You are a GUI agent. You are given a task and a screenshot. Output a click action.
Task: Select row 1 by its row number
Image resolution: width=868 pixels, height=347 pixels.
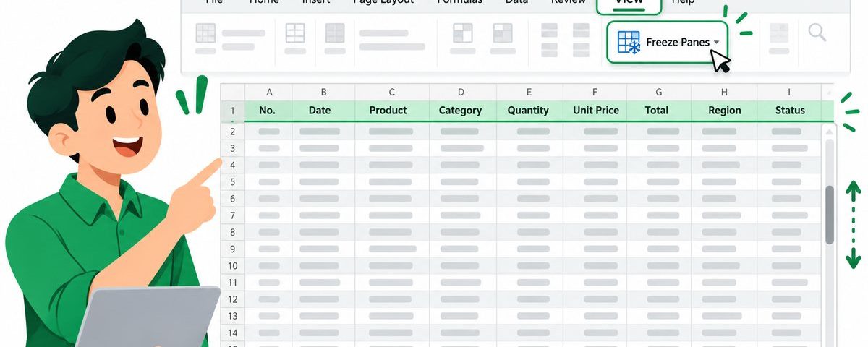click(233, 111)
